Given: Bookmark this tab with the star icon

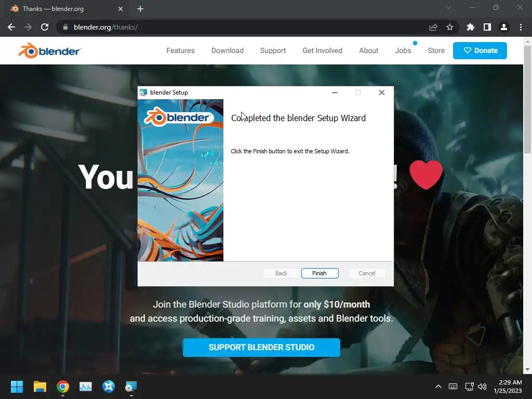Looking at the screenshot, I should pyautogui.click(x=450, y=27).
